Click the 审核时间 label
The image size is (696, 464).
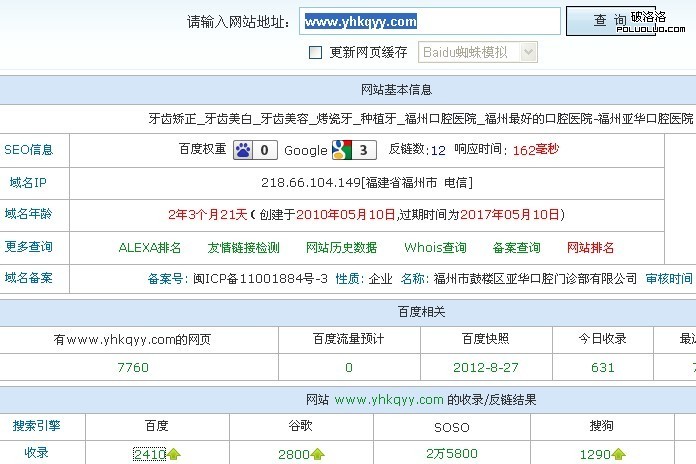pos(668,279)
